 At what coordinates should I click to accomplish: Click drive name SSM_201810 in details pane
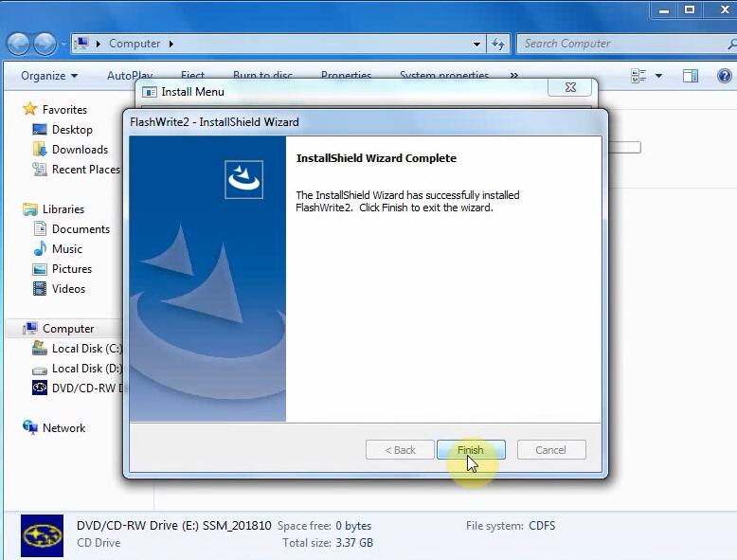(237, 526)
